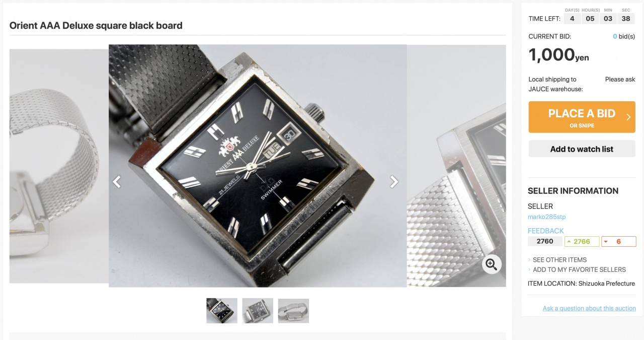Place a bid on the Orient watch
The image size is (644, 340).
point(582,117)
